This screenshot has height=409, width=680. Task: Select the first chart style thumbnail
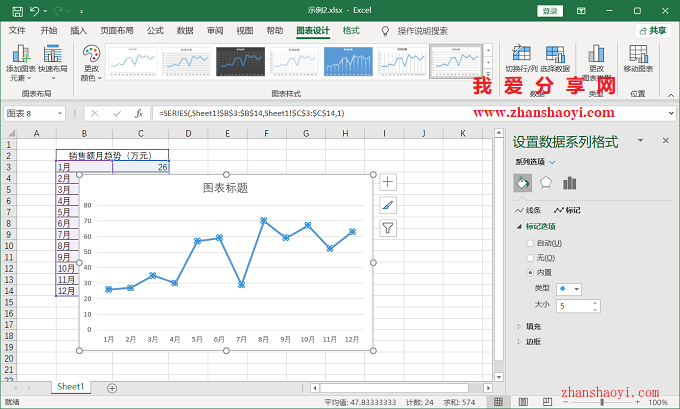point(132,62)
